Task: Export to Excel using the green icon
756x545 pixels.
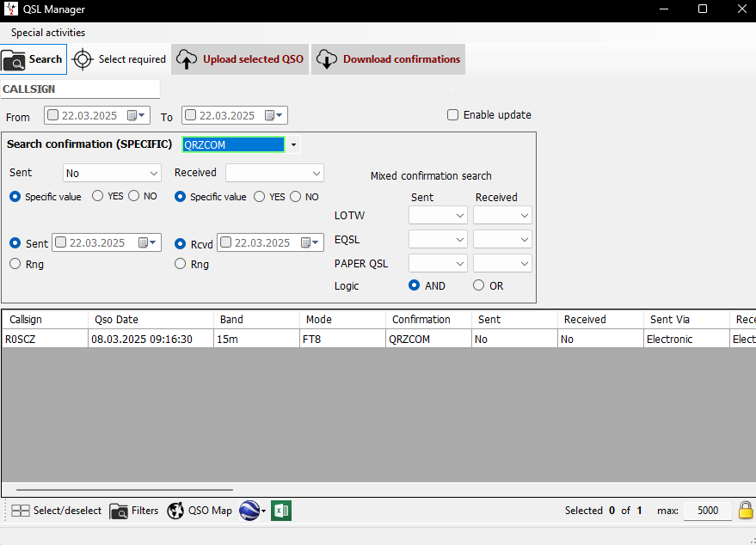Action: coord(281,511)
